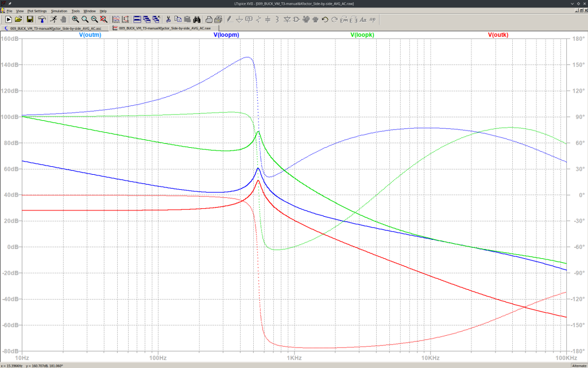The image size is (588, 368).
Task: Click the Pick Visible Traces icon
Action: click(116, 20)
